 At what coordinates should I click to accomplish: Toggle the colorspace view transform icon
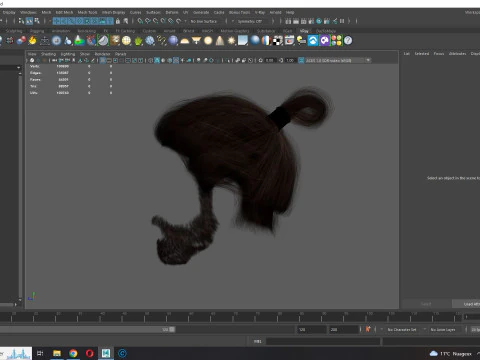click(x=301, y=60)
